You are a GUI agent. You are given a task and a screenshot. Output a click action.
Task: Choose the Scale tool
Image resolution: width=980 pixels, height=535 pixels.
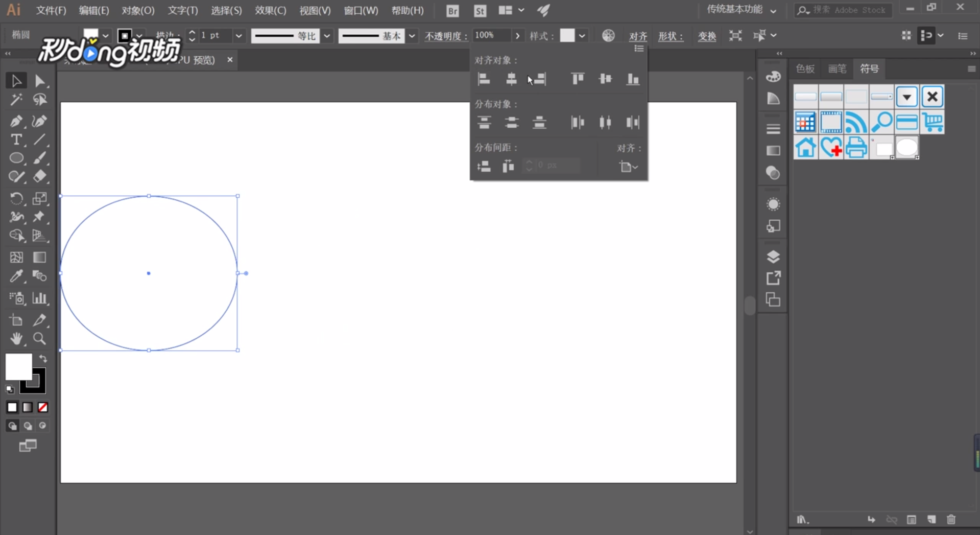[39, 198]
